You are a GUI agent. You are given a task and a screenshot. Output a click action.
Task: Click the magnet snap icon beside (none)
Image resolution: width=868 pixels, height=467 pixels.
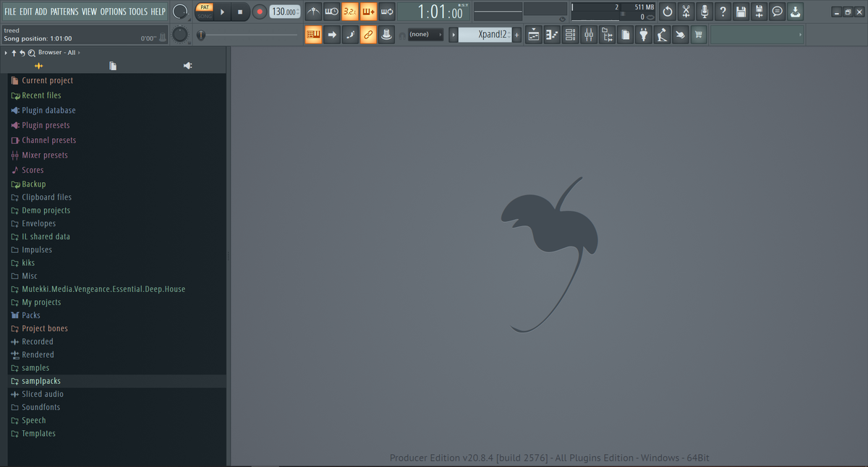pyautogui.click(x=402, y=35)
